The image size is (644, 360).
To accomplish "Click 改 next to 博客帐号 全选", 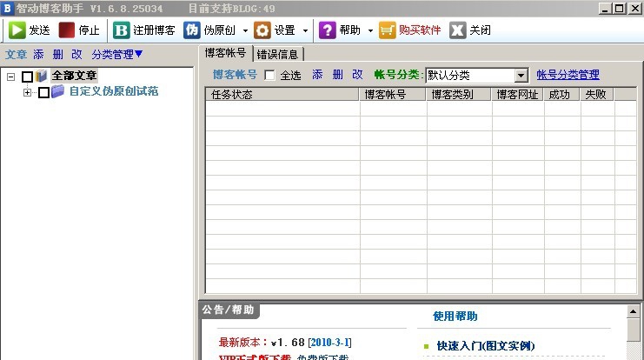I will [357, 75].
